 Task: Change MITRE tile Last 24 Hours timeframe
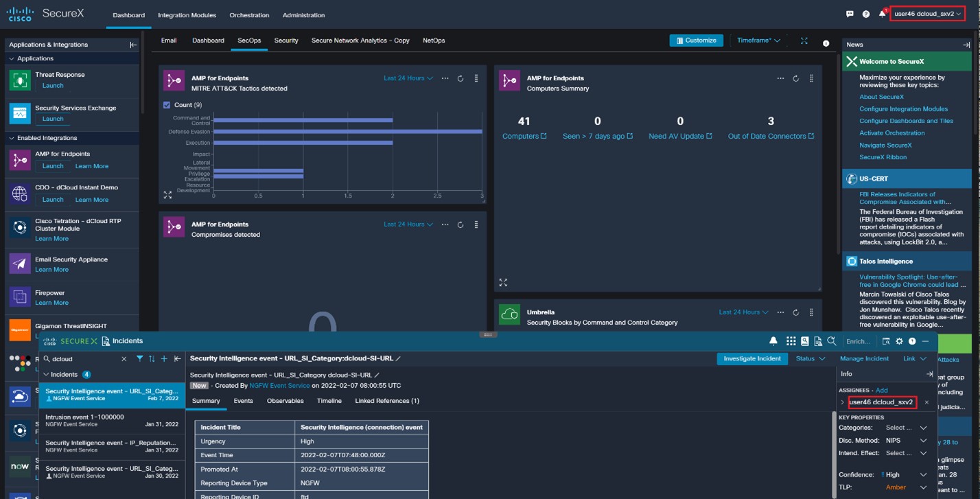pos(408,78)
